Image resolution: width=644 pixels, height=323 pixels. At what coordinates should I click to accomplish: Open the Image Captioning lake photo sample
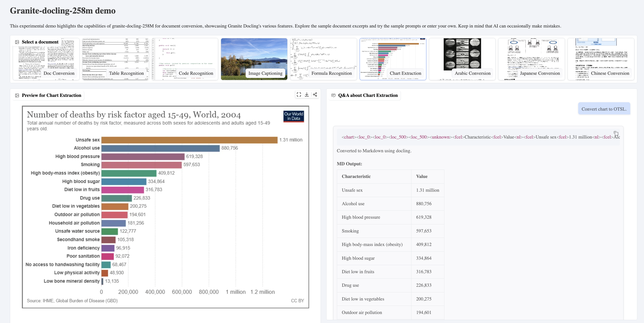254,59
